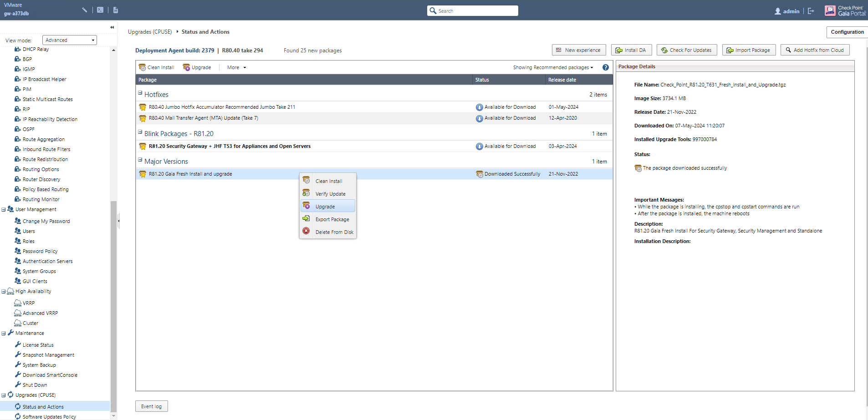Viewport: 868px width, 420px height.
Task: Collapse the User Management tree node
Action: click(x=4, y=210)
